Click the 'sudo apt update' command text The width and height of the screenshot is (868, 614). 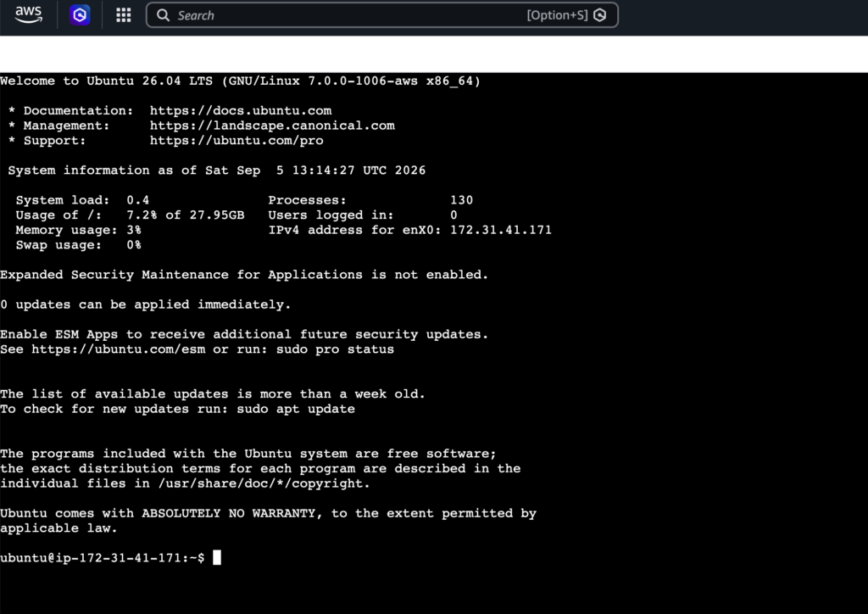(x=296, y=409)
